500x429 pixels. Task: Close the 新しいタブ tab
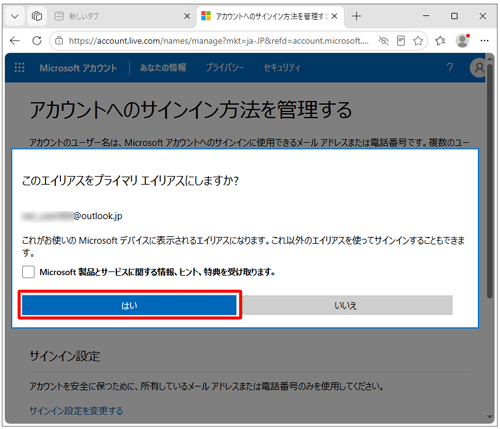tap(187, 16)
